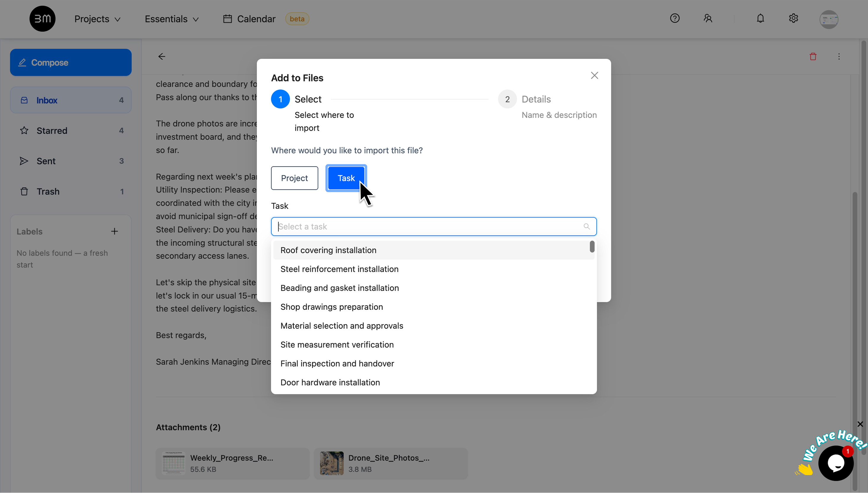
Task: Expand the Essentials dropdown menu
Action: 172,19
